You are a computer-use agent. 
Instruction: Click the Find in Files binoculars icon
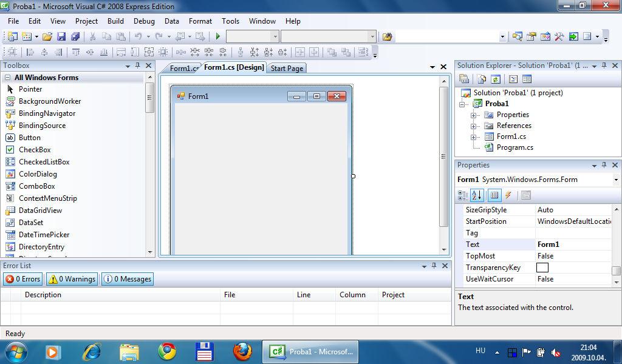pos(387,36)
